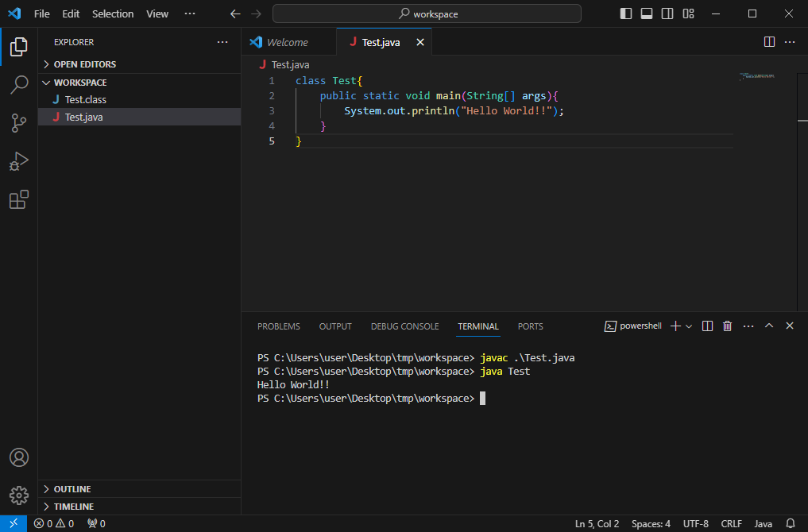Select the TERMINAL panel tab
The height and width of the screenshot is (532, 808).
478,326
